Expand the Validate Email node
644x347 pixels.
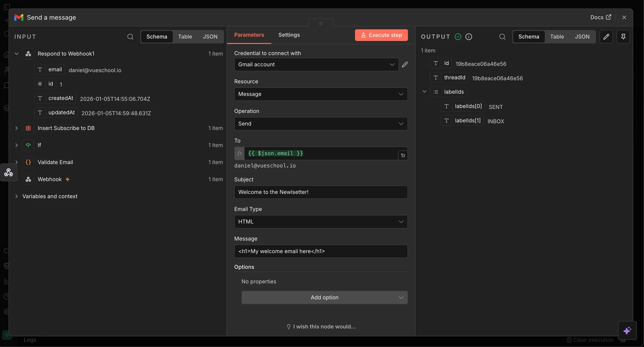pyautogui.click(x=17, y=162)
